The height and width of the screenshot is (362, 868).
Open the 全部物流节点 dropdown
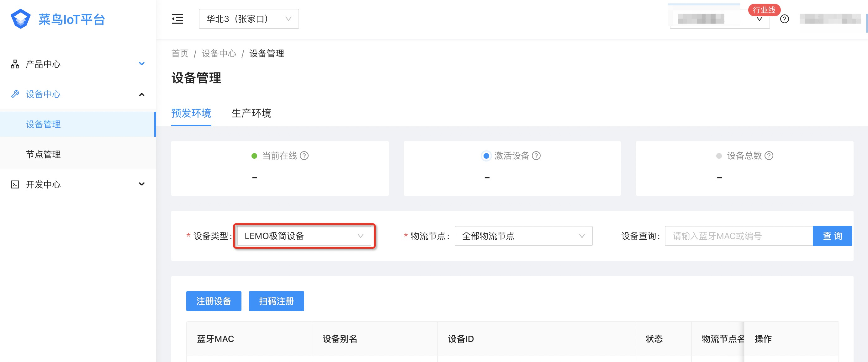point(523,236)
